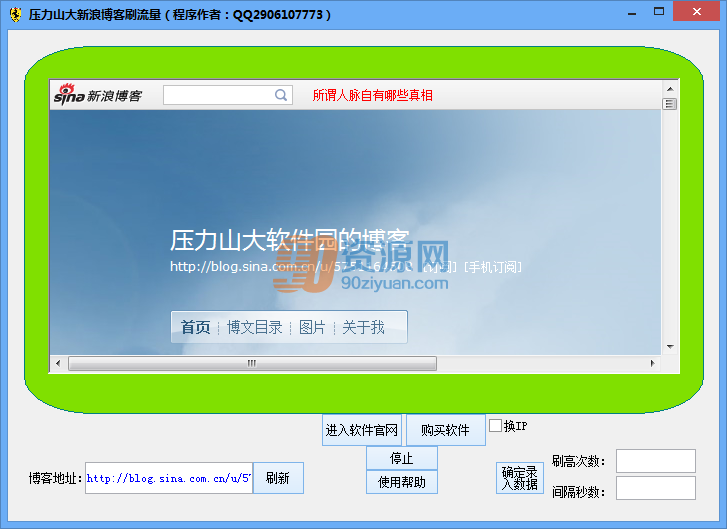Click the blog title 压力山大软件园的博客
Image resolution: width=727 pixels, height=529 pixels.
(x=290, y=240)
